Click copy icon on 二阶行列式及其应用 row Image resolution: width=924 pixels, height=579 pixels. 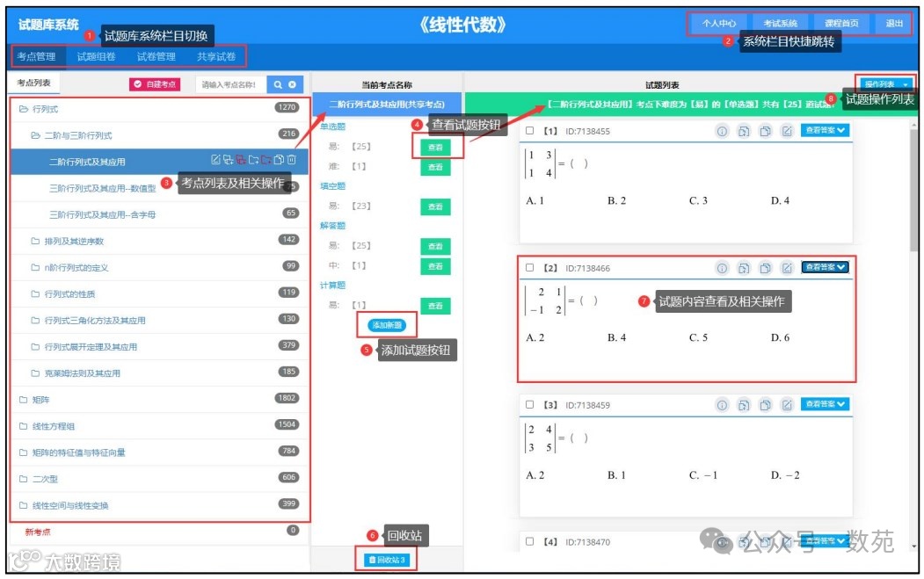coord(279,160)
